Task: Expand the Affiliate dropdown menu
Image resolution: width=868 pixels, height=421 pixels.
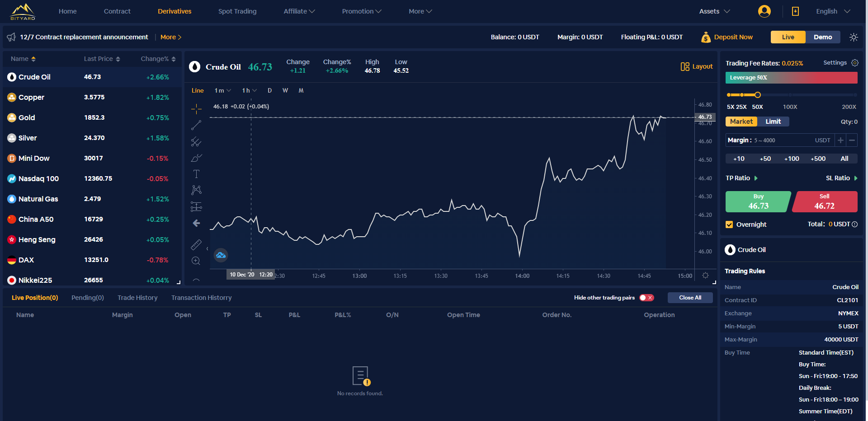Action: [x=299, y=11]
